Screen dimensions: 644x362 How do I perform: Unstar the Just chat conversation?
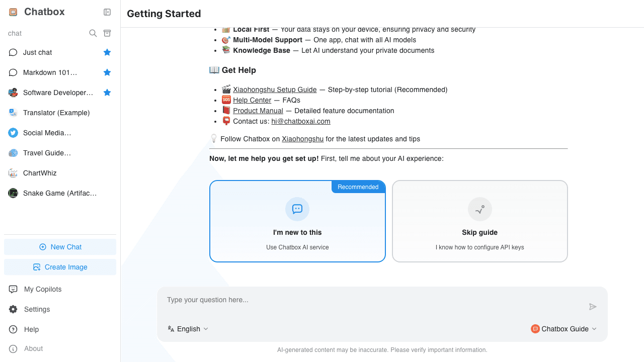click(x=107, y=52)
